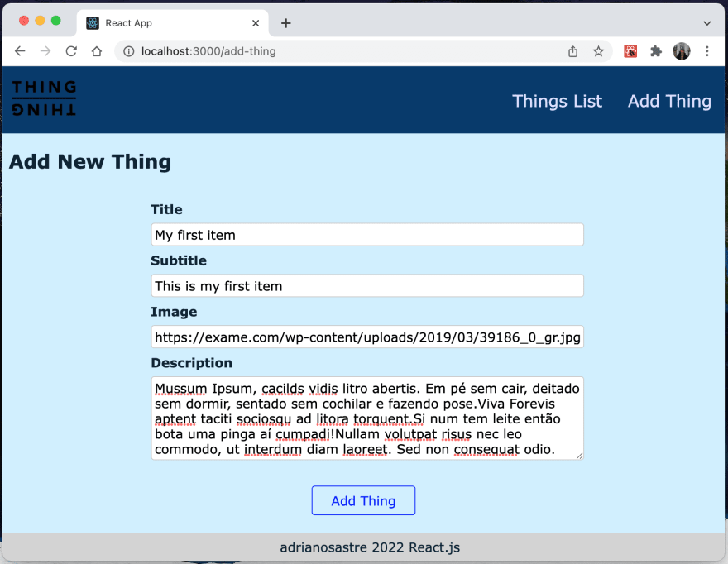Screen dimensions: 728x564
Task: Focus the Title input field
Action: click(x=367, y=235)
